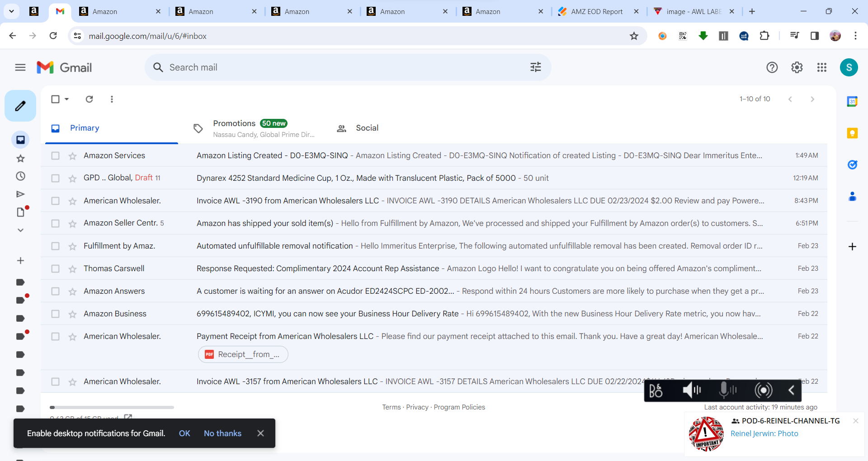Screen dimensions: 868x461
Task: Refresh the inbox mail list
Action: pyautogui.click(x=90, y=99)
